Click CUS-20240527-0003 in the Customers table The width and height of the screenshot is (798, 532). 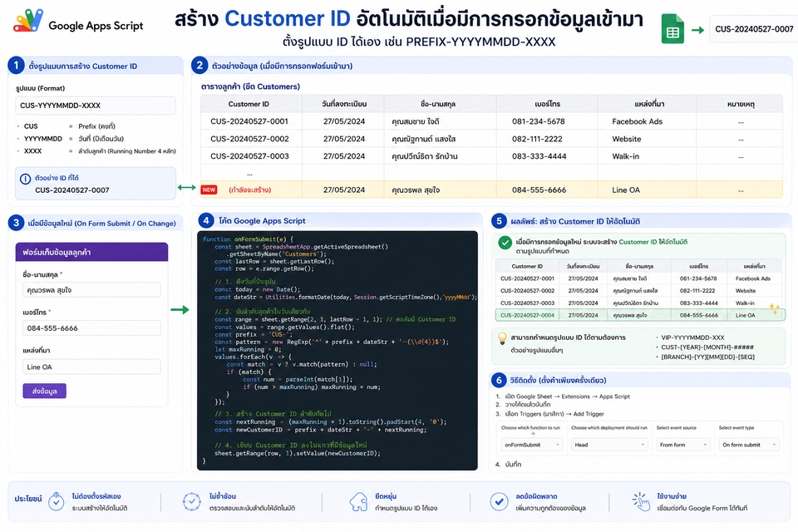click(x=249, y=155)
